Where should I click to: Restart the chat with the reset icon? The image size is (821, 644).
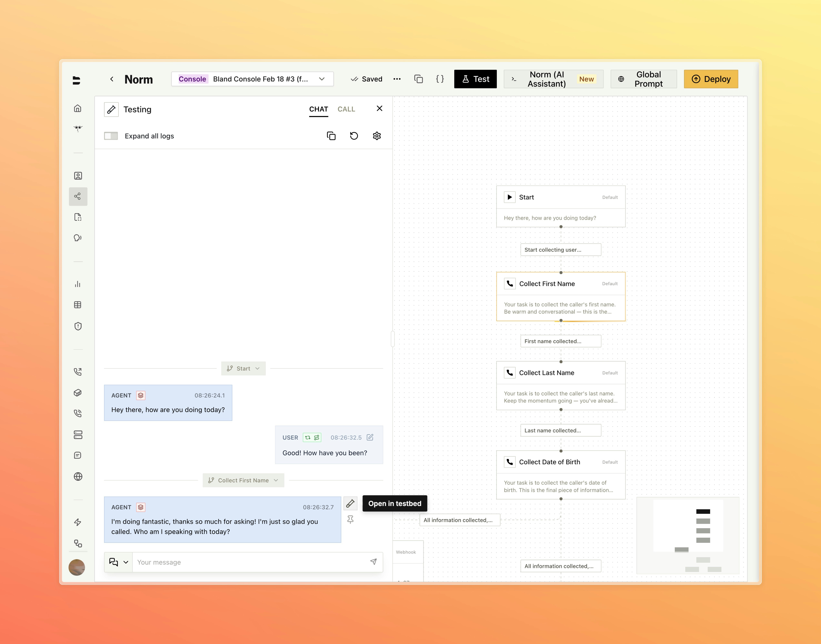pyautogui.click(x=354, y=136)
